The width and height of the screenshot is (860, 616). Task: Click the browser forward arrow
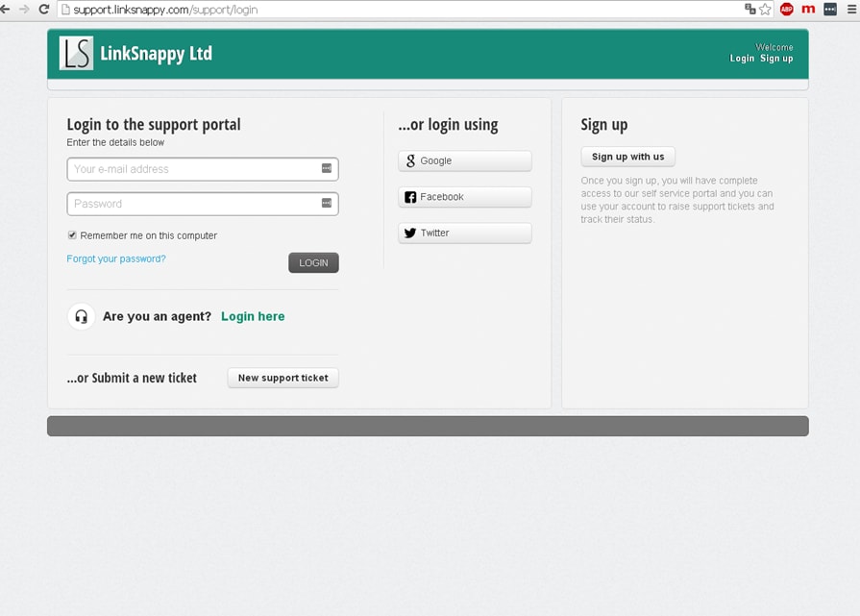[x=24, y=10]
